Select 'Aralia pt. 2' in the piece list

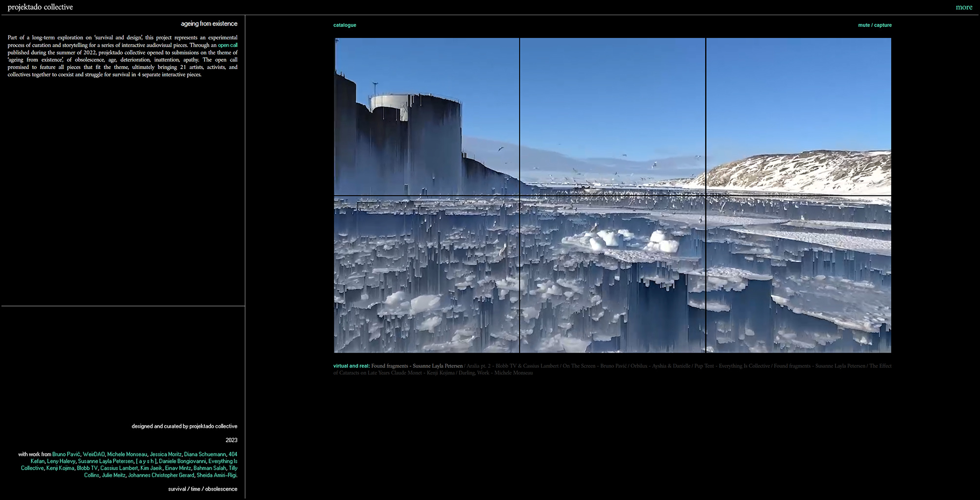pyautogui.click(x=478, y=366)
